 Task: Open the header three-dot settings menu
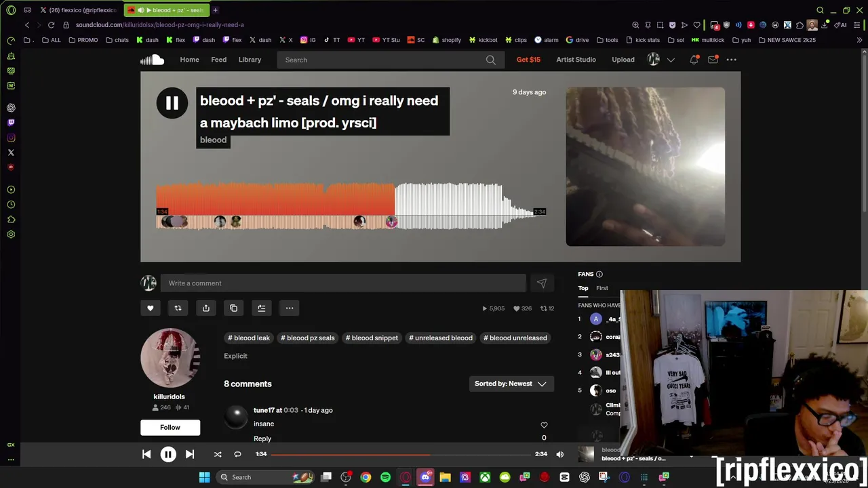click(x=731, y=60)
